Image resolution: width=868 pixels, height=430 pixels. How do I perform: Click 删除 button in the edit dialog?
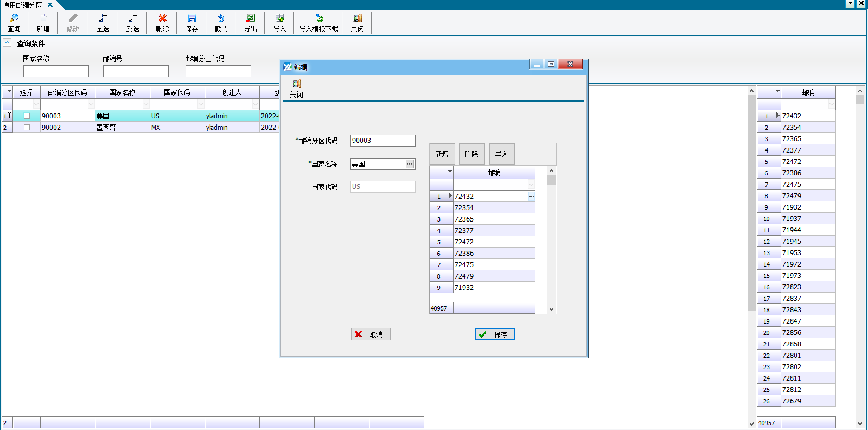472,154
